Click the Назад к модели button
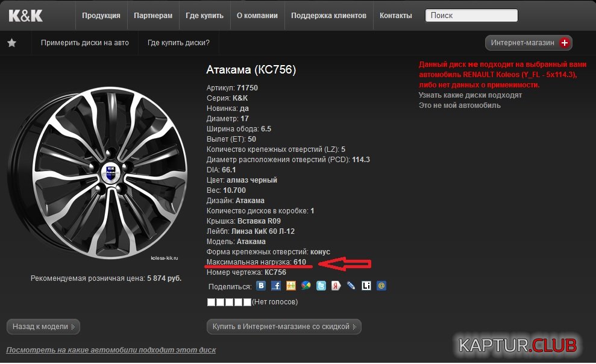The width and height of the screenshot is (596, 364). click(x=43, y=327)
